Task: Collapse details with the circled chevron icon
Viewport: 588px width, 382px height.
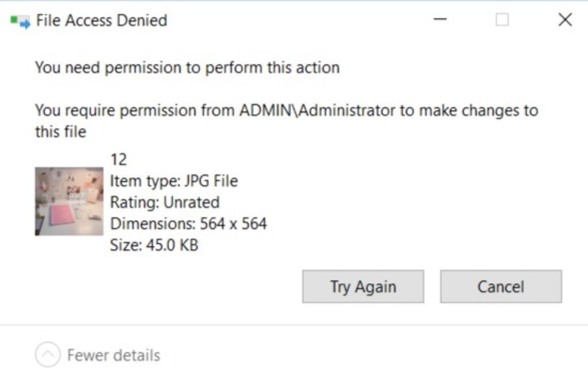Action: (48, 355)
